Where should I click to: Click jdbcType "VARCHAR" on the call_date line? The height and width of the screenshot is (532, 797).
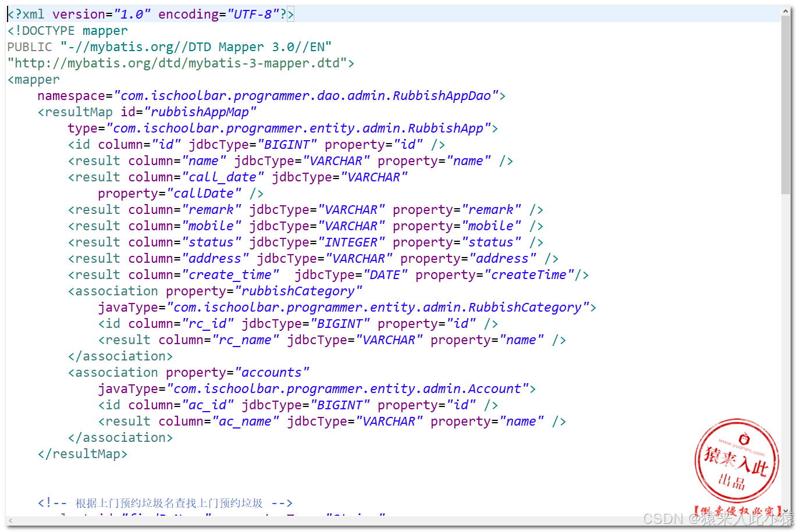coord(374,177)
